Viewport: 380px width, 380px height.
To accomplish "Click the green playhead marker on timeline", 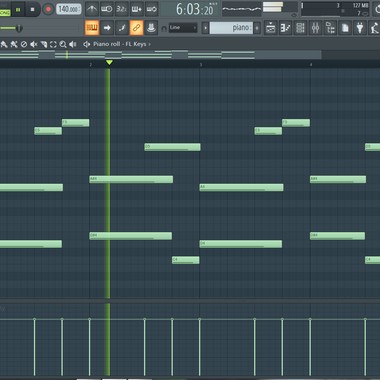I will (109, 62).
